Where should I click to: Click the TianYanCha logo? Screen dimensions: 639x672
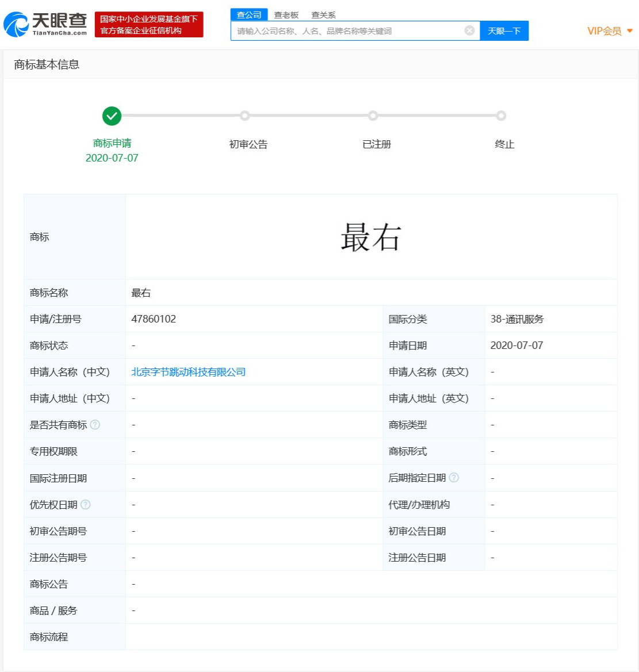tap(45, 24)
